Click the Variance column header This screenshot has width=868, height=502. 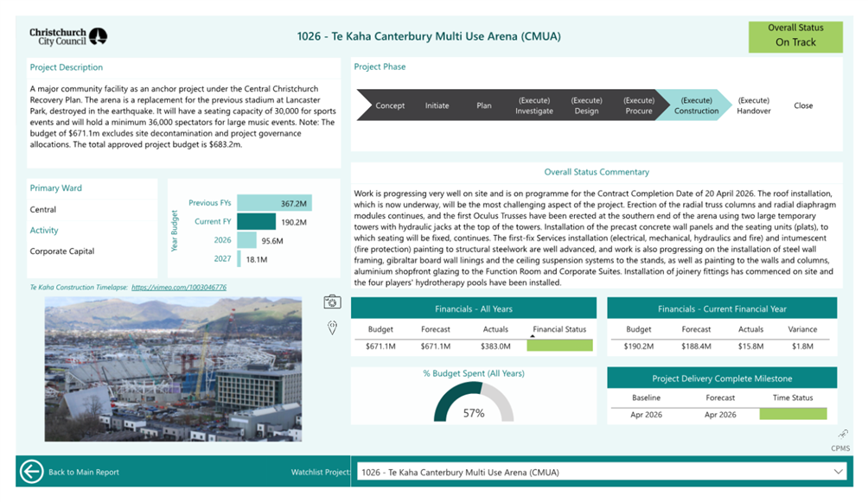(802, 329)
